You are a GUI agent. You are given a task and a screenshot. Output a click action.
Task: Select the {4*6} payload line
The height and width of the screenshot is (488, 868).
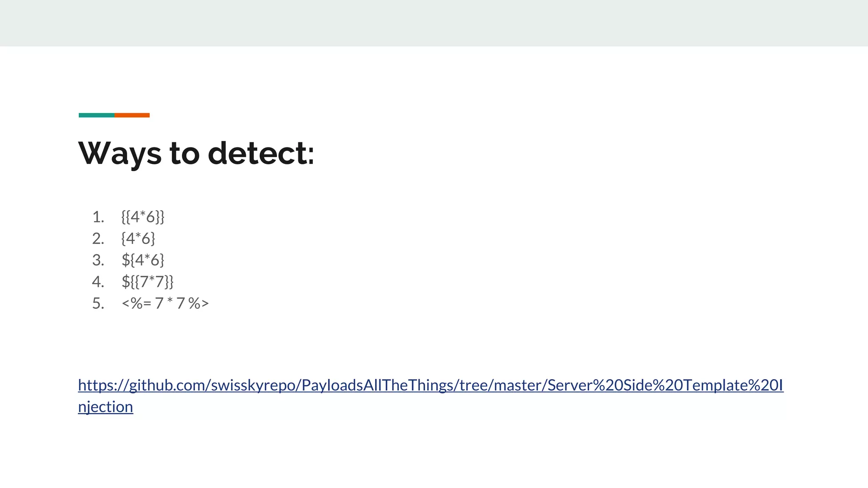(138, 238)
